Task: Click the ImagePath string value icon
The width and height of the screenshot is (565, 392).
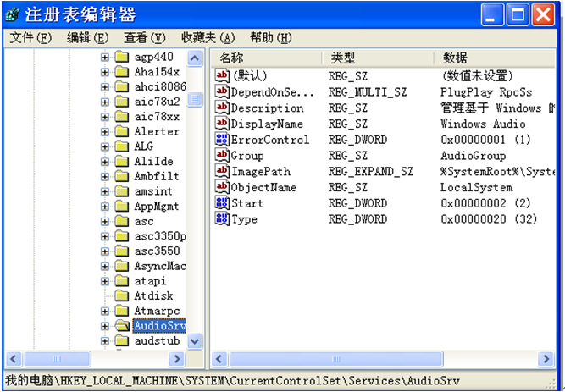Action: pyautogui.click(x=223, y=172)
